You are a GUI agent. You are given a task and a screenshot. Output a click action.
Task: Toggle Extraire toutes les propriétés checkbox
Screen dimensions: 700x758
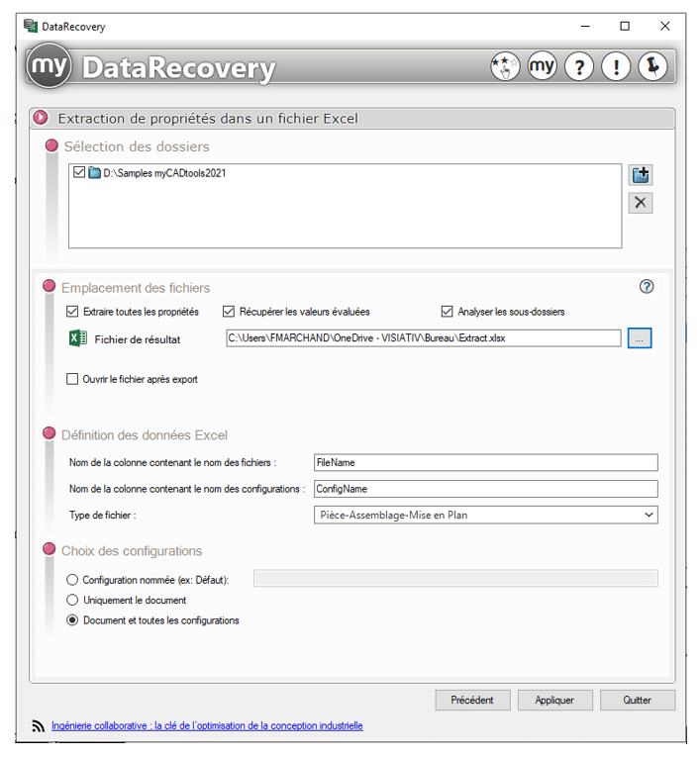point(72,312)
